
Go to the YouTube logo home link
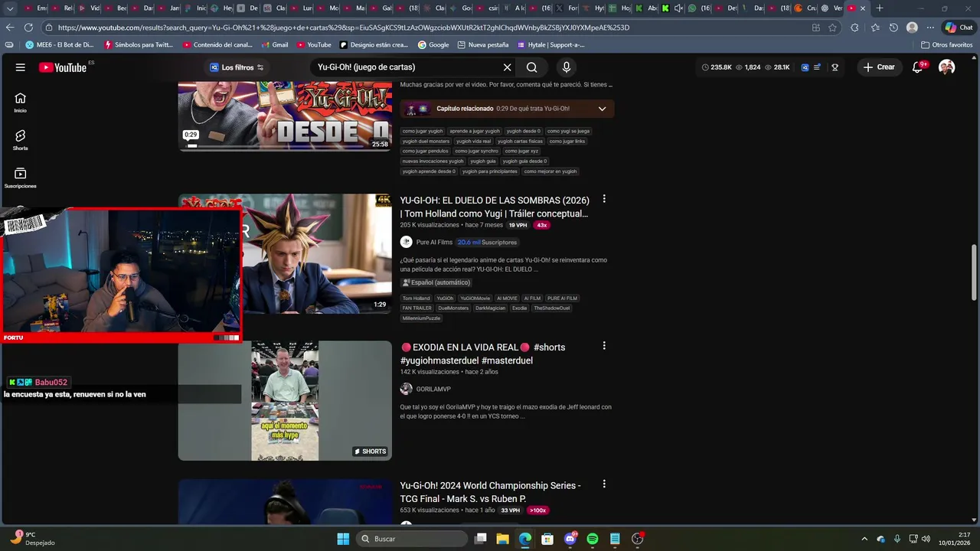pyautogui.click(x=63, y=67)
